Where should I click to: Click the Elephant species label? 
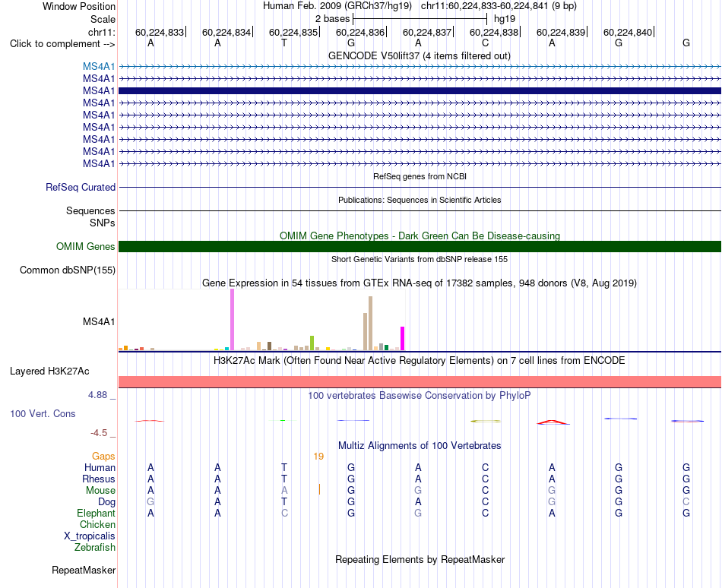tap(96, 513)
